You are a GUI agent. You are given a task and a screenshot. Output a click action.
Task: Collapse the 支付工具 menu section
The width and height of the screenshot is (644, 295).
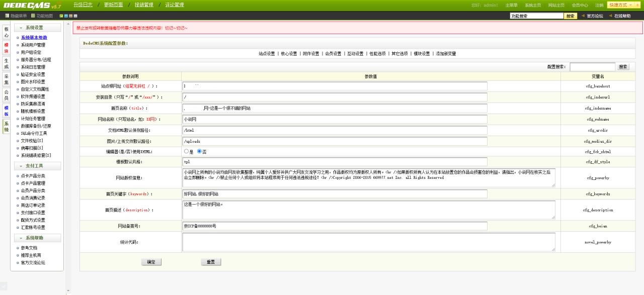pos(37,166)
